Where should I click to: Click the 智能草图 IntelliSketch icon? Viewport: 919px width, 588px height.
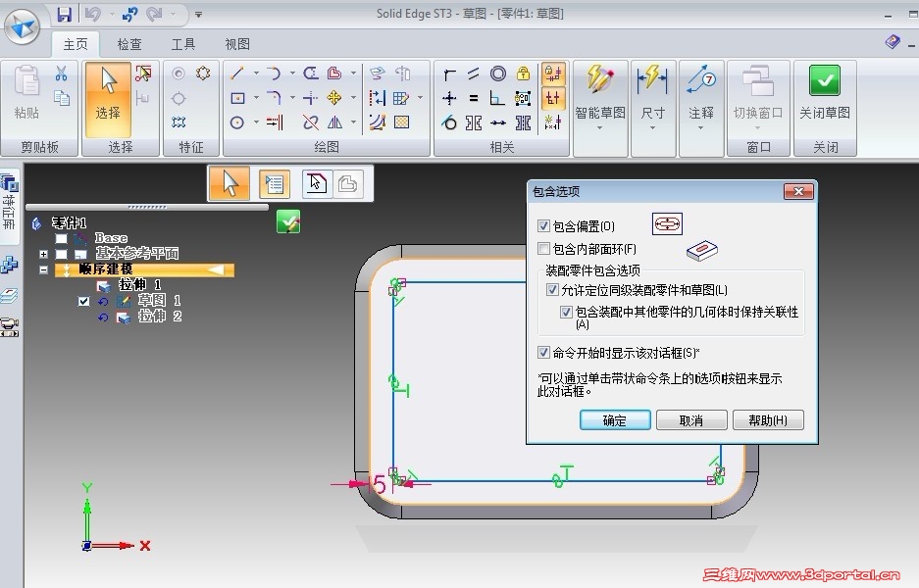click(599, 80)
